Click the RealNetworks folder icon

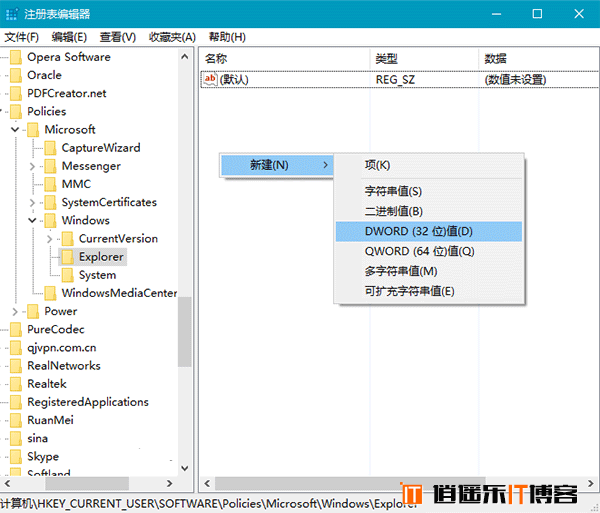pos(16,366)
